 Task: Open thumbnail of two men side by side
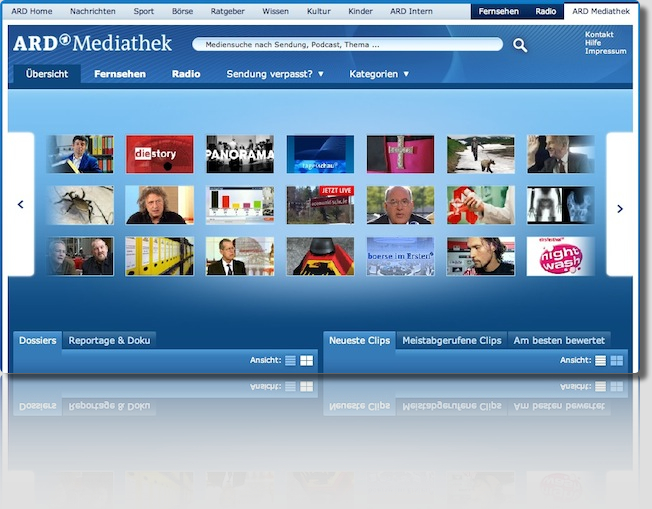80,256
